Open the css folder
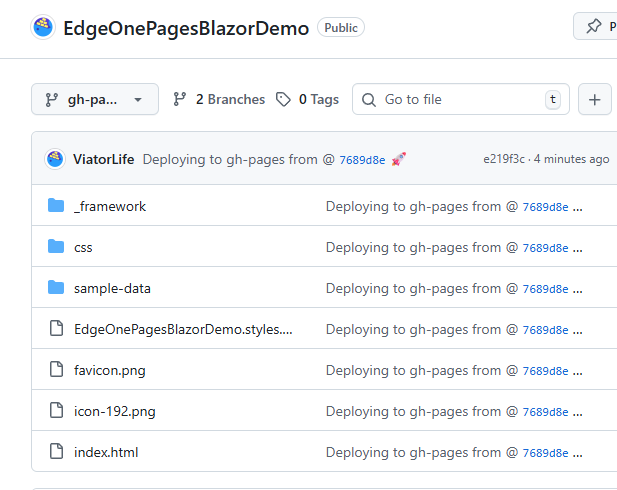 tap(83, 248)
